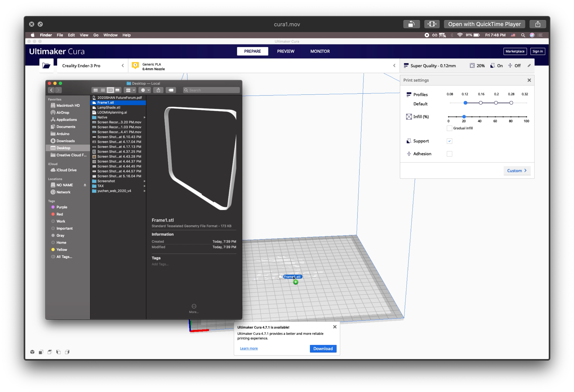The image size is (574, 392).
Task: Click Open with QuickTime Player
Action: (x=484, y=24)
